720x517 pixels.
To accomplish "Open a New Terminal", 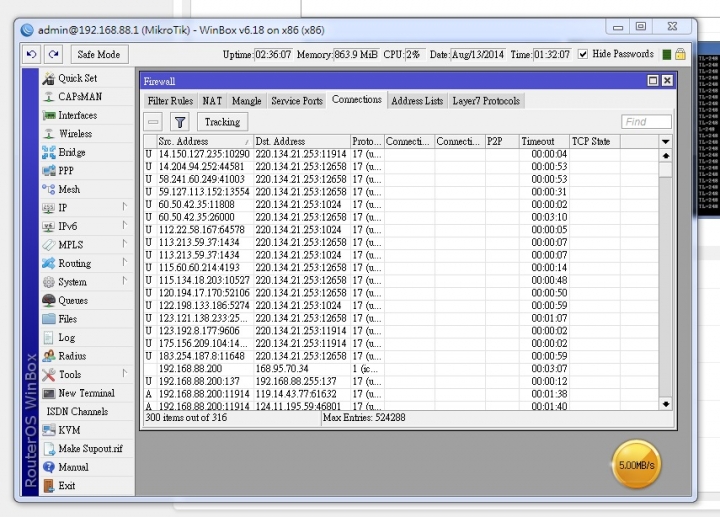I will pos(86,393).
